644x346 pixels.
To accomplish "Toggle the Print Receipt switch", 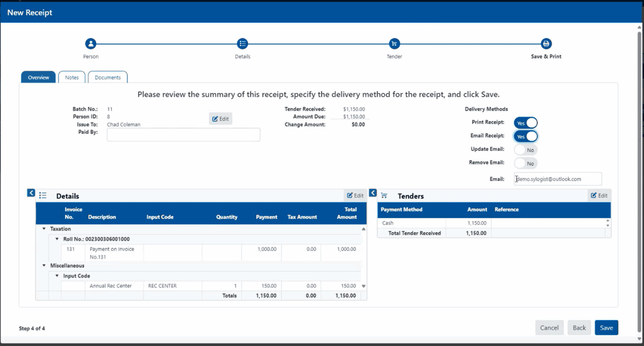I will [526, 123].
